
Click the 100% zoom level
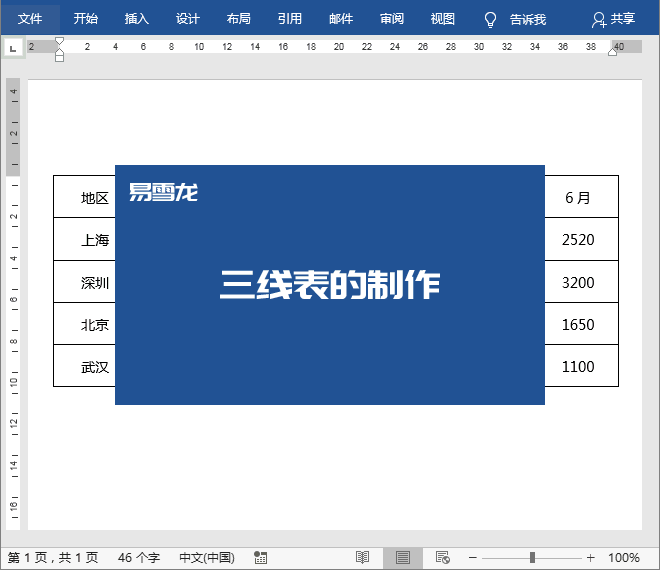(x=624, y=558)
